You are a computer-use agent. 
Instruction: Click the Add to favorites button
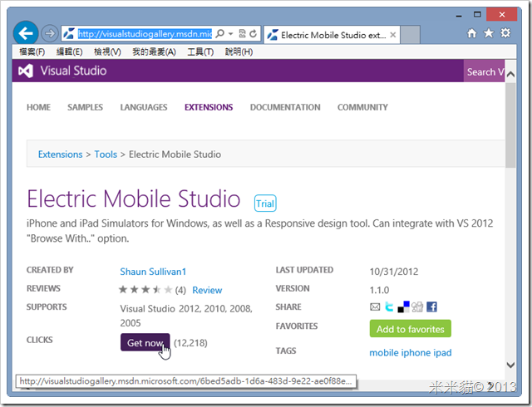click(x=411, y=329)
